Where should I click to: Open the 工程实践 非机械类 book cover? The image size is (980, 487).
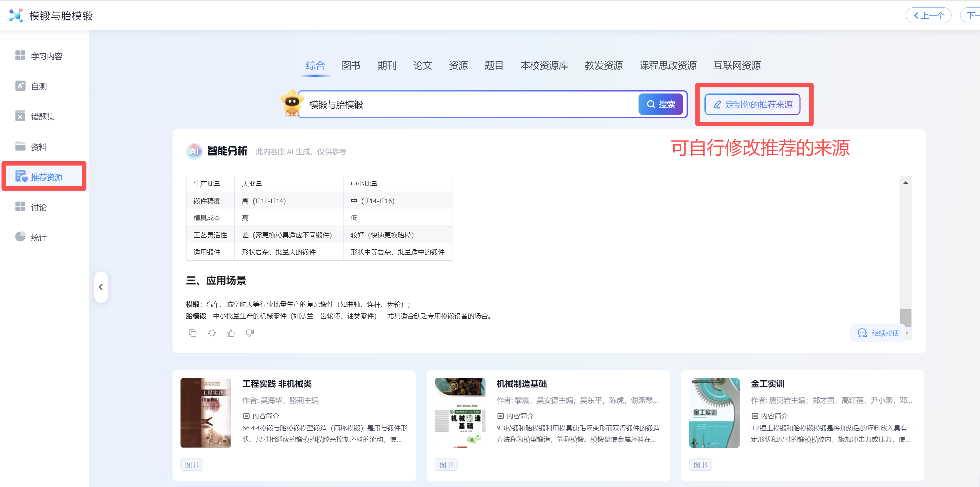click(x=206, y=413)
